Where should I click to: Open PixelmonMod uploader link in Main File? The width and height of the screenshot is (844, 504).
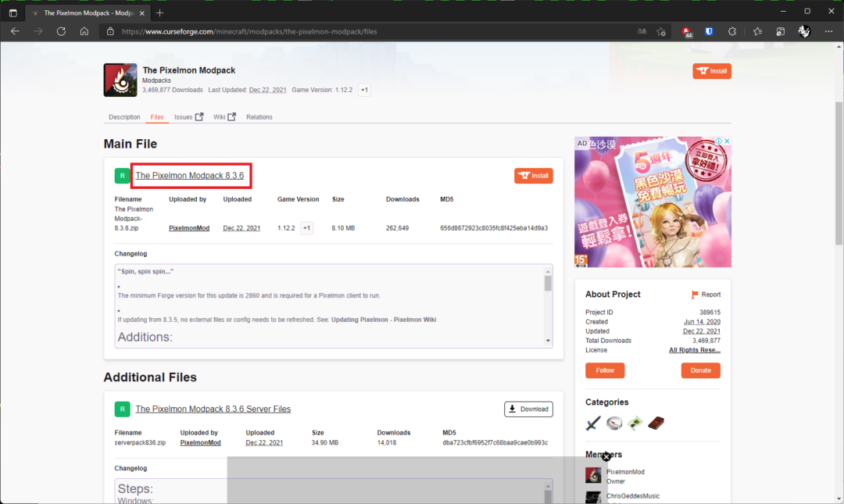[189, 228]
